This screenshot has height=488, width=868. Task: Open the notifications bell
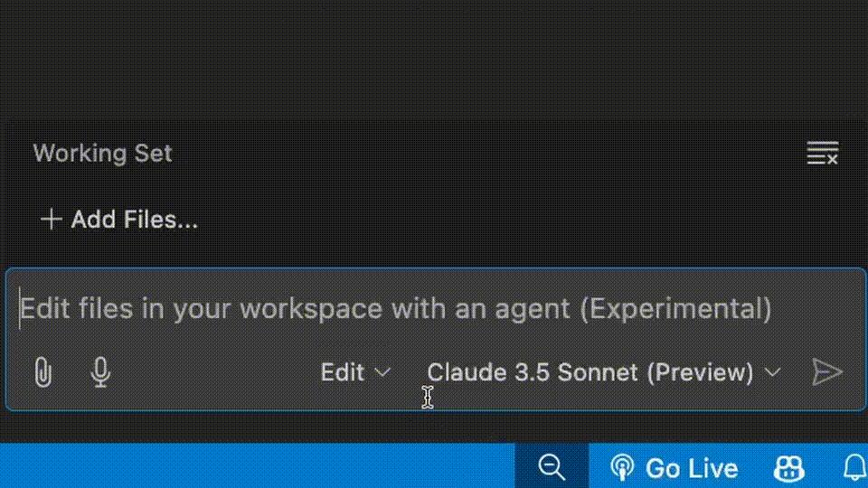tap(854, 467)
